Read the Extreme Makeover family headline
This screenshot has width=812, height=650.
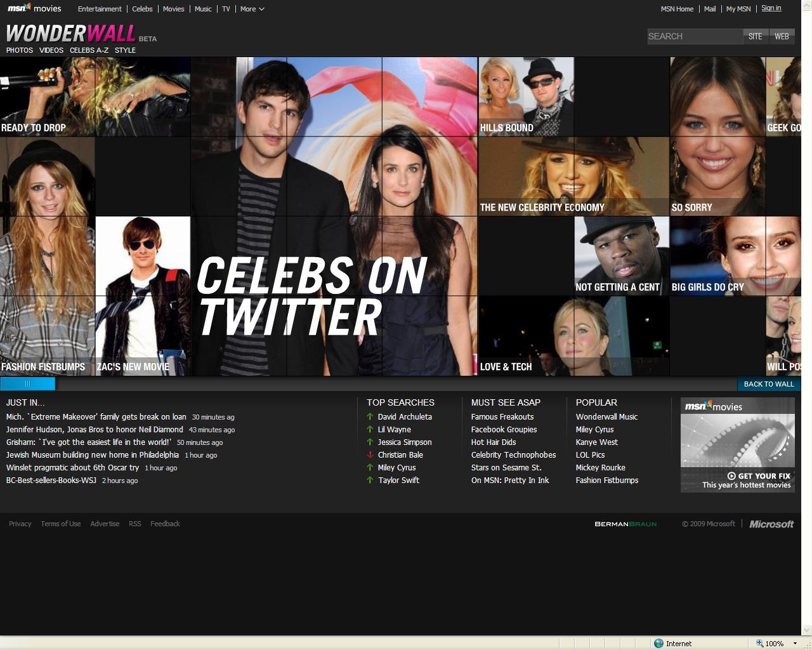pyautogui.click(x=96, y=417)
